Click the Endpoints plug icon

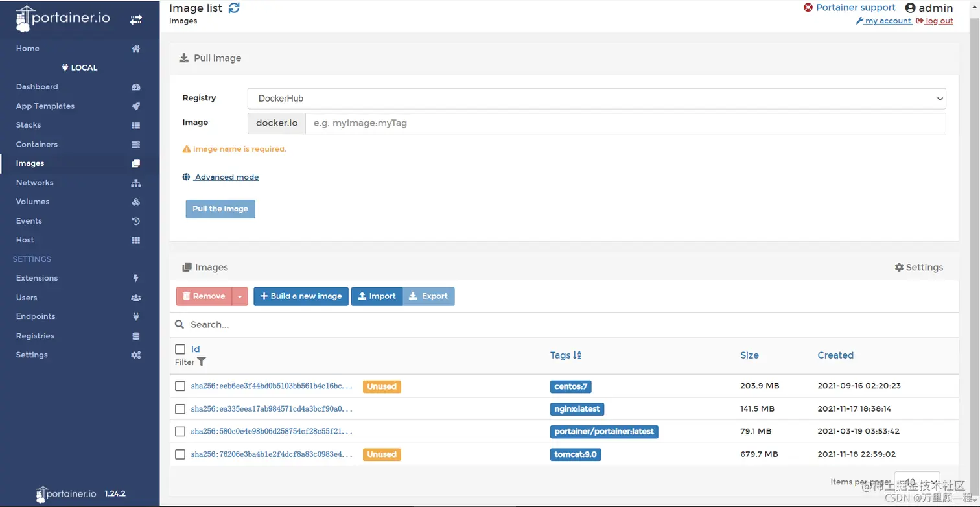click(136, 316)
